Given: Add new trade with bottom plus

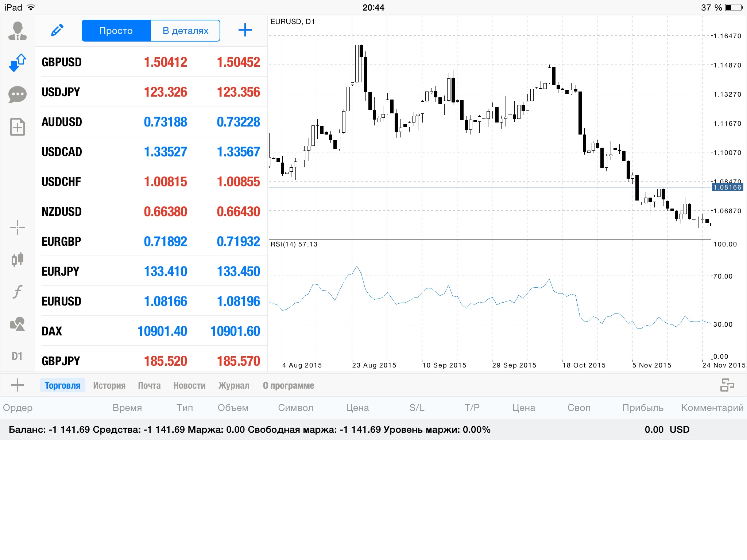Looking at the screenshot, I should click(x=17, y=385).
